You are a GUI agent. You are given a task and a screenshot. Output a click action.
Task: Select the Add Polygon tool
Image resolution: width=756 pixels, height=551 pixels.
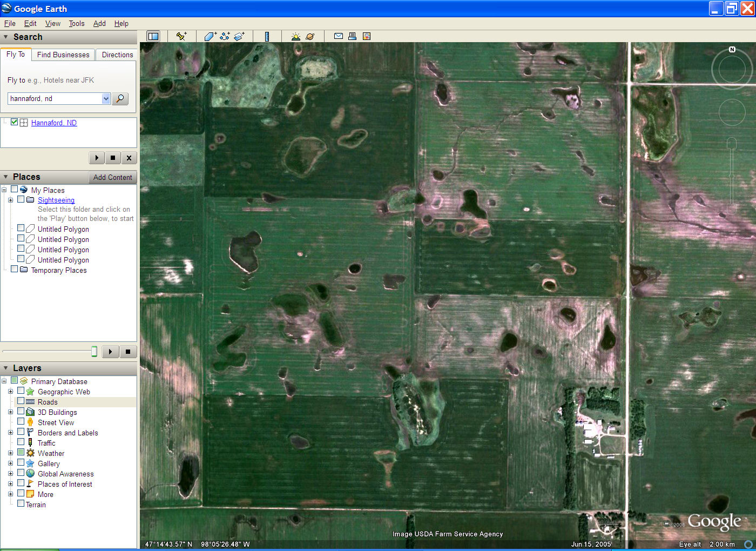tap(210, 36)
